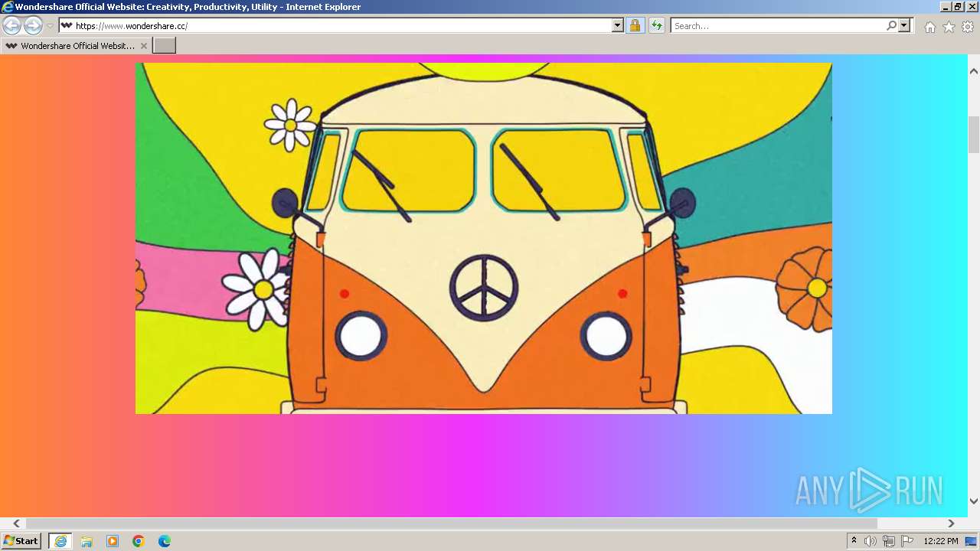Click the Home icon
The height and width of the screenshot is (551, 980).
pos(929,27)
